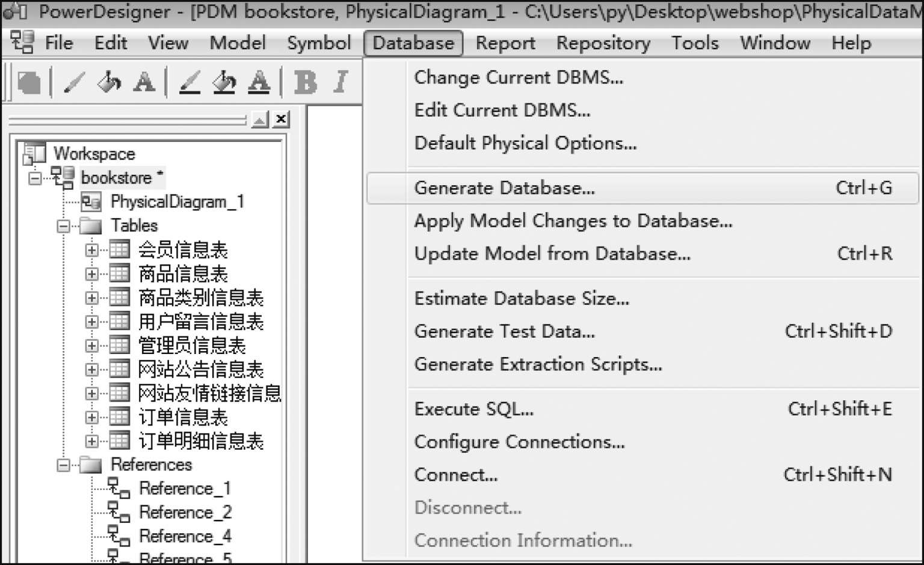Collapse the Tables folder
The width and height of the screenshot is (924, 565).
coord(64,227)
